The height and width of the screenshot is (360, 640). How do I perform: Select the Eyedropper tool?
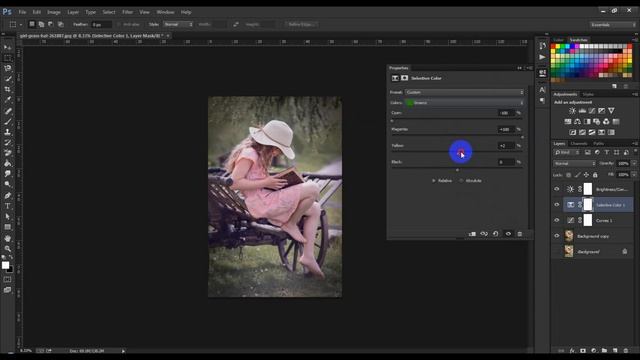tap(7, 100)
